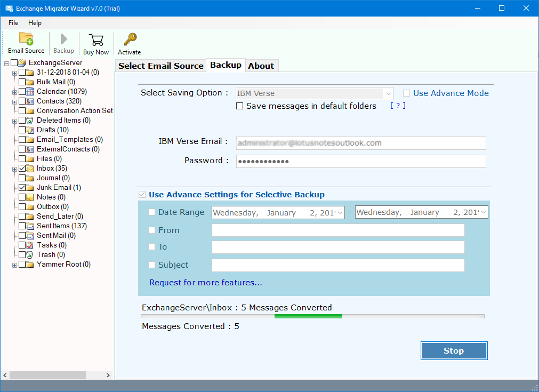Click the folder tree horizontal scrollbar thumb
Viewport: 539px width, 392px height.
tap(47, 375)
